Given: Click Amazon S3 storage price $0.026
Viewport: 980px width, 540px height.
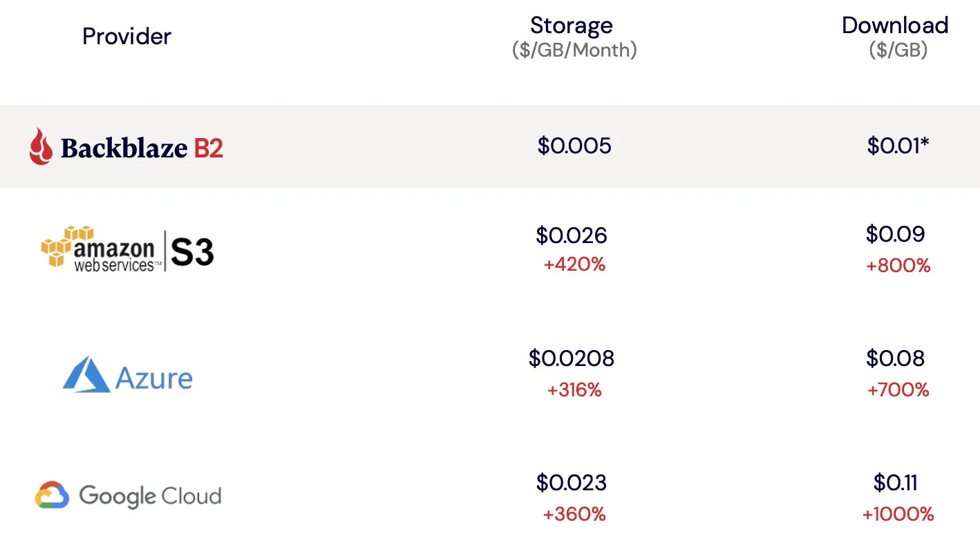Looking at the screenshot, I should [572, 235].
